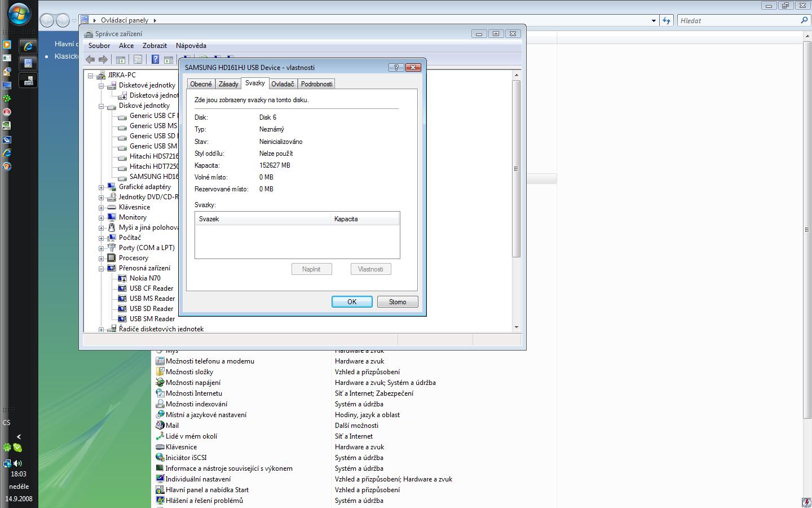Image resolution: width=812 pixels, height=508 pixels.
Task: Click the Refresh button beside the address bar
Action: coord(667,20)
